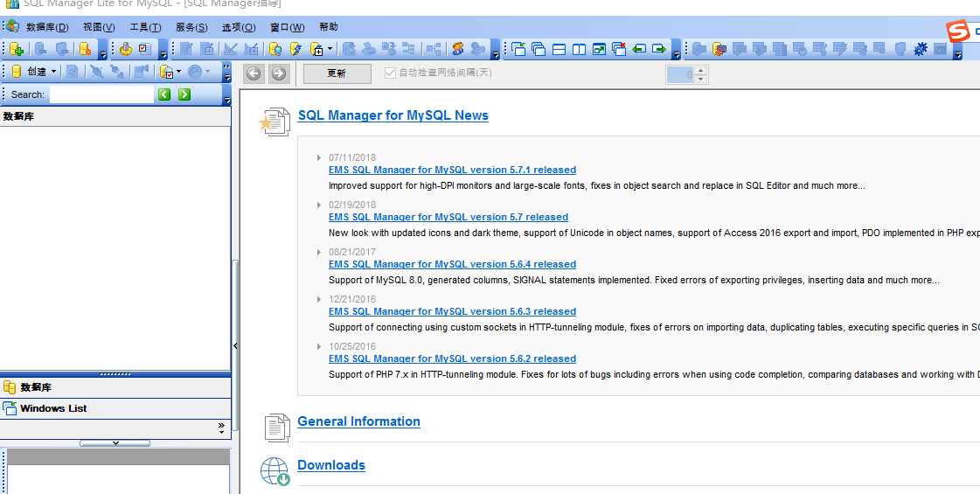Click the yellow database extract icon in services toolbar
Screen dimensions: 980x494
click(719, 49)
